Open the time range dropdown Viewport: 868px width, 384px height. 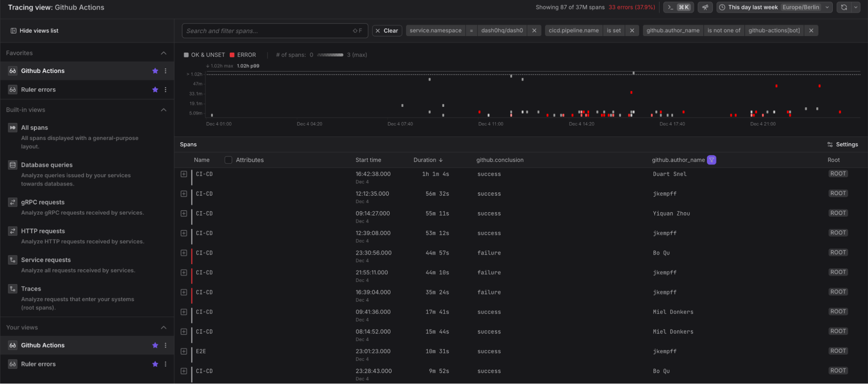click(x=774, y=7)
